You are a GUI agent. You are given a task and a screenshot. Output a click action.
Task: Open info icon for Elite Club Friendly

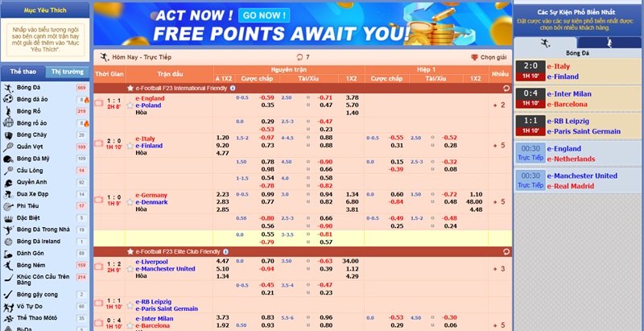tap(225, 252)
